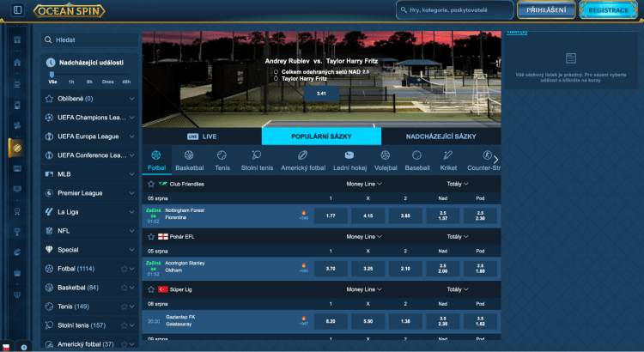Set upcoming events slider to 48h
The height and width of the screenshot is (352, 644).
(x=126, y=82)
